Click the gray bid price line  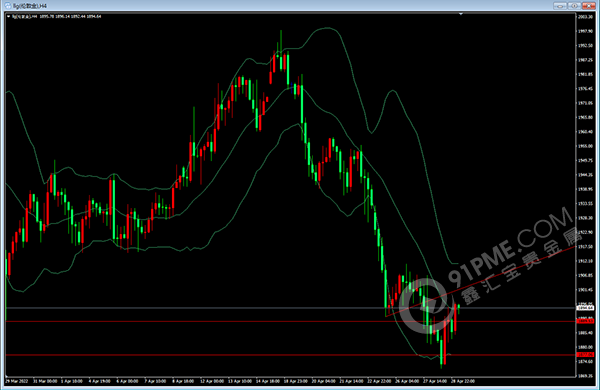click(x=291, y=308)
